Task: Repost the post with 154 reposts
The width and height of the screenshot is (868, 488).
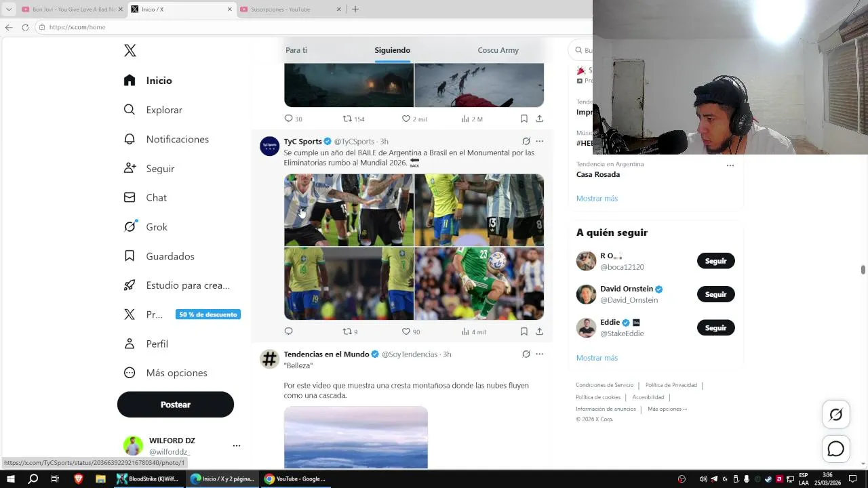Action: coord(353,119)
